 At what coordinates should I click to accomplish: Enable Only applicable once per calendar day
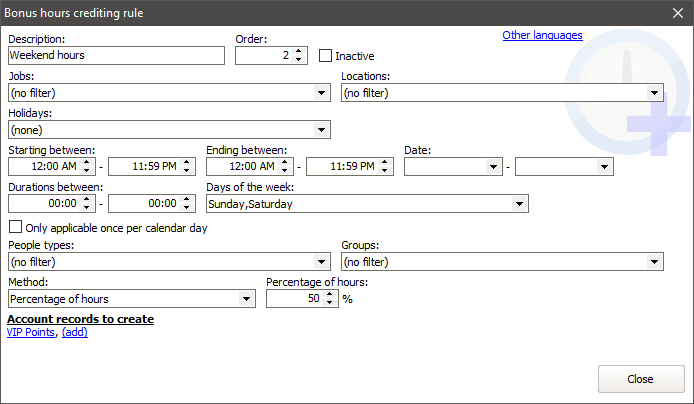tap(15, 228)
